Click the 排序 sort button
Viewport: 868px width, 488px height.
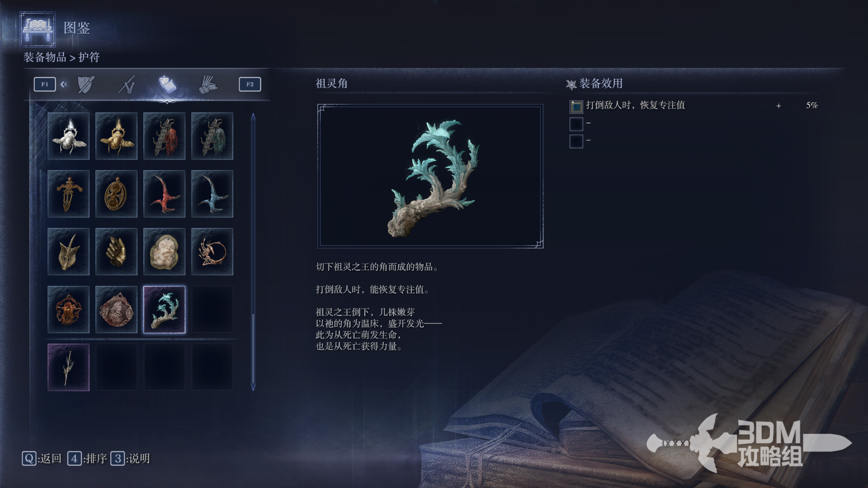(87, 459)
